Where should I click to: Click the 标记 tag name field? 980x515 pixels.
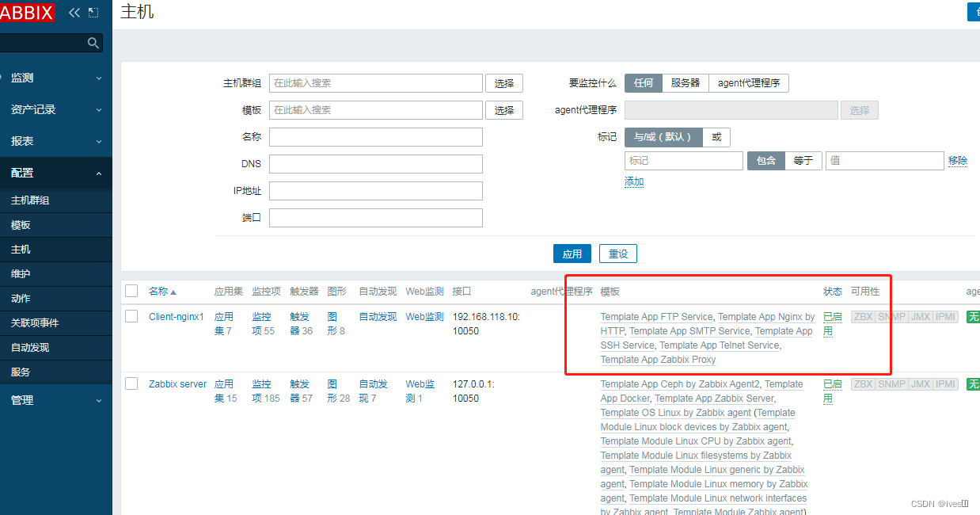684,161
